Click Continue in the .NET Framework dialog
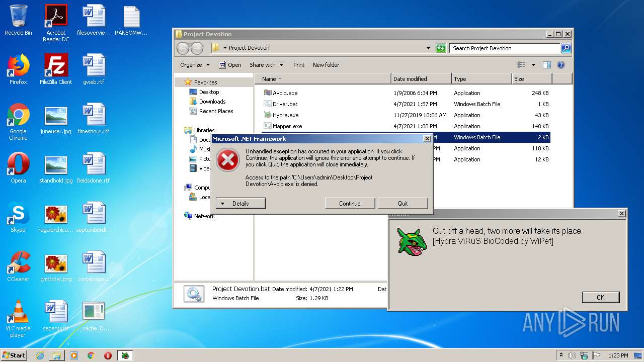Viewport: 644px width, 362px height. (350, 204)
